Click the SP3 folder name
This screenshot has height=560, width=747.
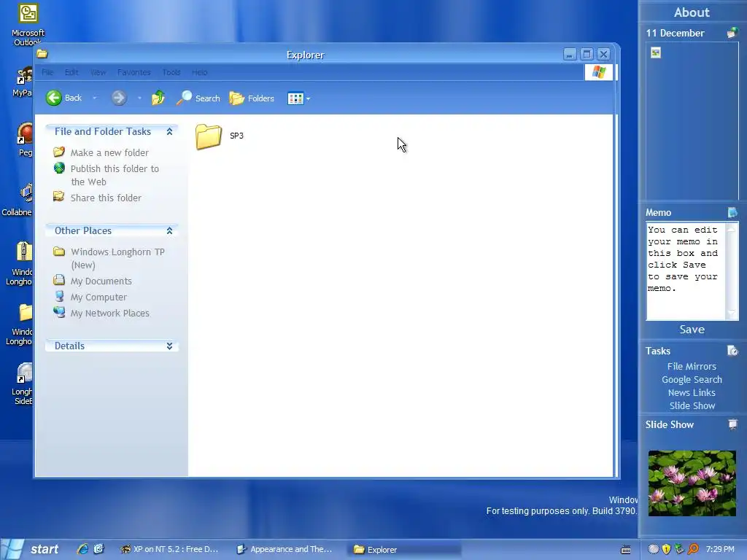(x=237, y=136)
